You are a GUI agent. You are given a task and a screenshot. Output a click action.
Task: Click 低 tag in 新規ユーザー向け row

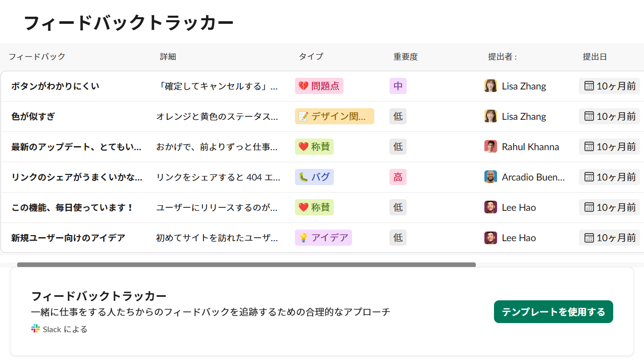pos(398,238)
